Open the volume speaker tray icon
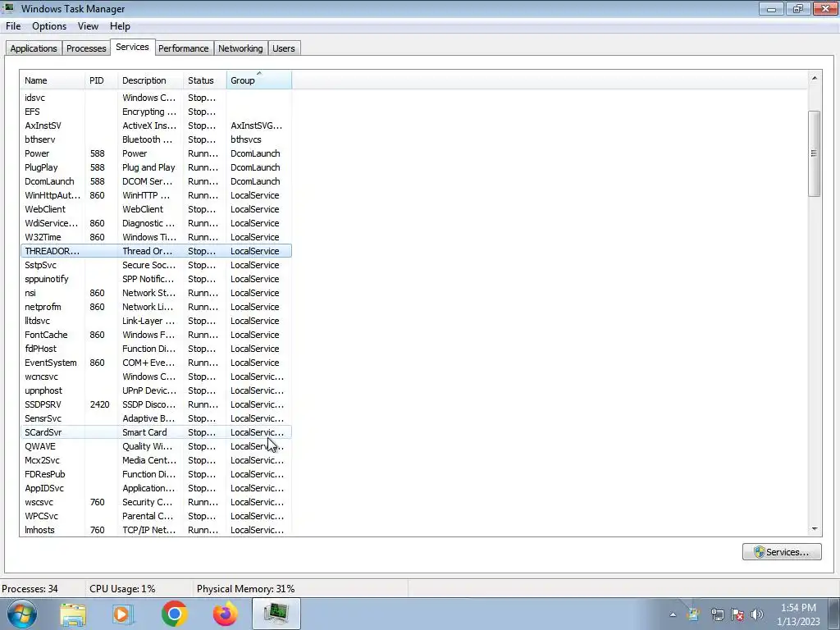 (757, 614)
